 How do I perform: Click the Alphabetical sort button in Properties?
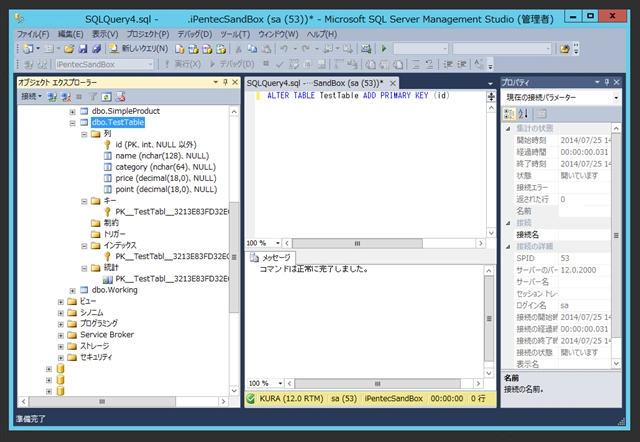point(523,114)
